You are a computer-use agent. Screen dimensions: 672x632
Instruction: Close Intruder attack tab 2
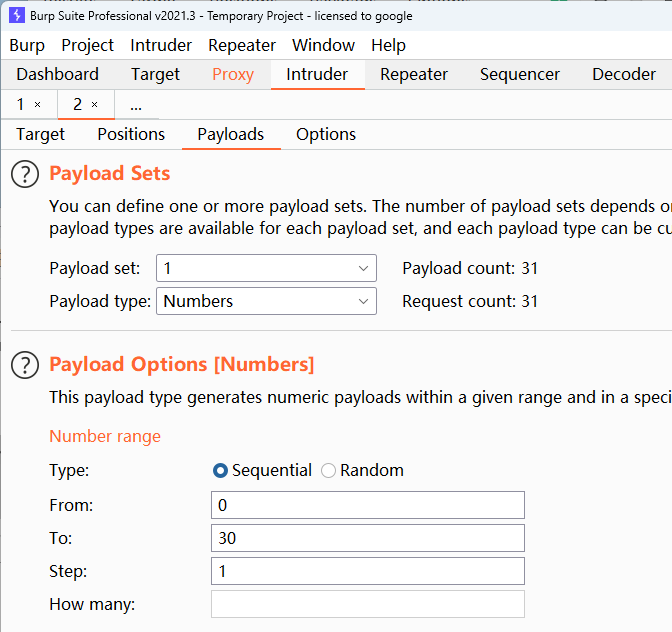point(95,105)
